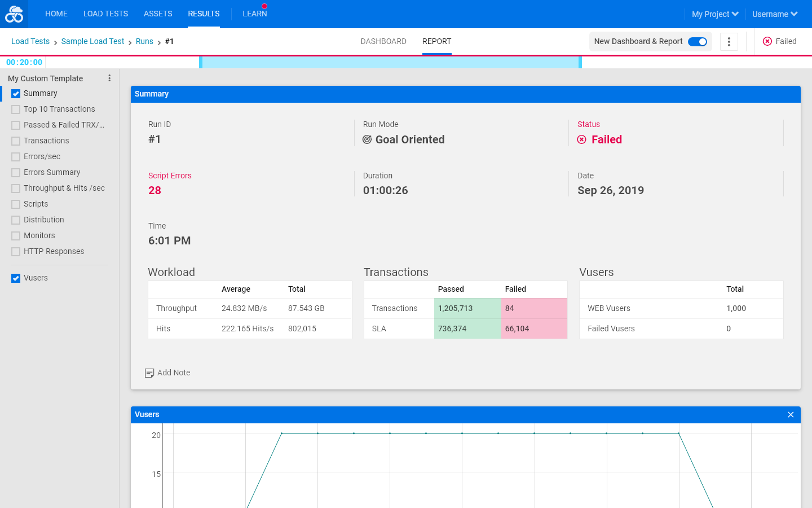The height and width of the screenshot is (508, 812).
Task: Enable the Top 10 Transactions checkbox
Action: click(x=16, y=110)
